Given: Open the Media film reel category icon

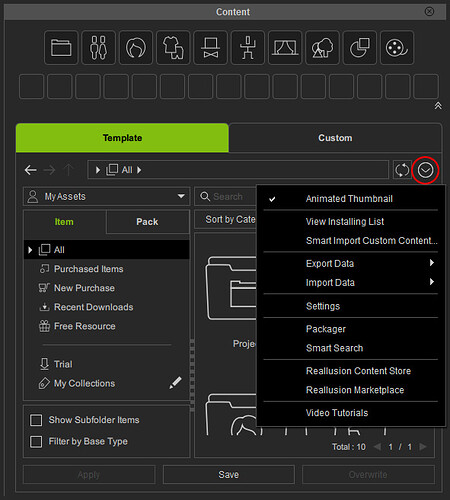Looking at the screenshot, I should coord(397,48).
